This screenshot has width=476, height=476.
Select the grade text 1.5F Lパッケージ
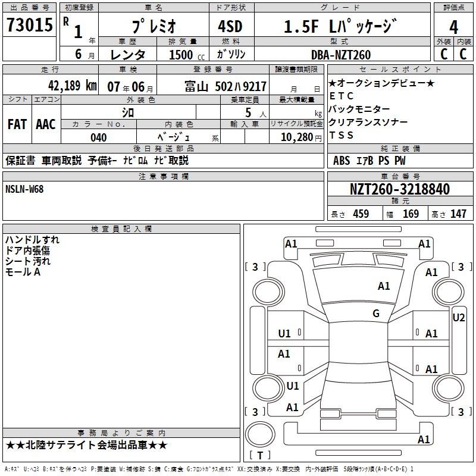340,26
